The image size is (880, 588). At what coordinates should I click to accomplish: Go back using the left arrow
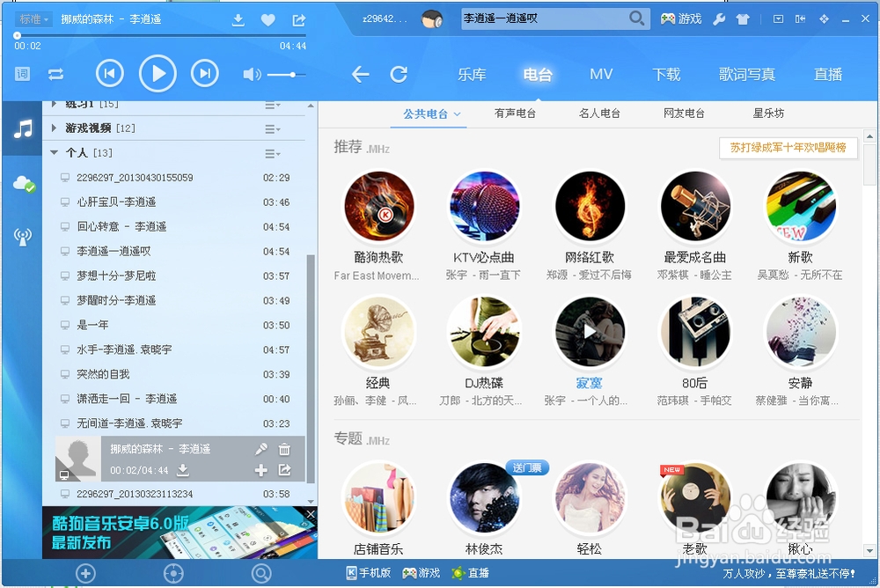point(360,74)
